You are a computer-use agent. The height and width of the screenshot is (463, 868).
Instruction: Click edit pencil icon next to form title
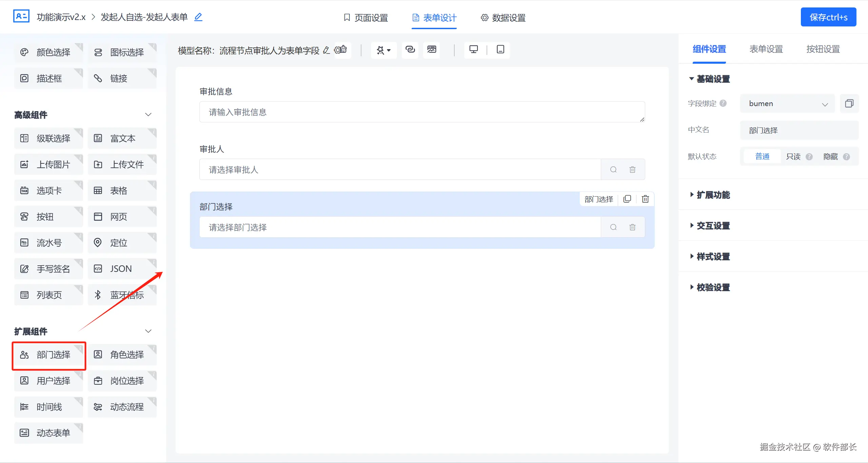[x=198, y=17]
